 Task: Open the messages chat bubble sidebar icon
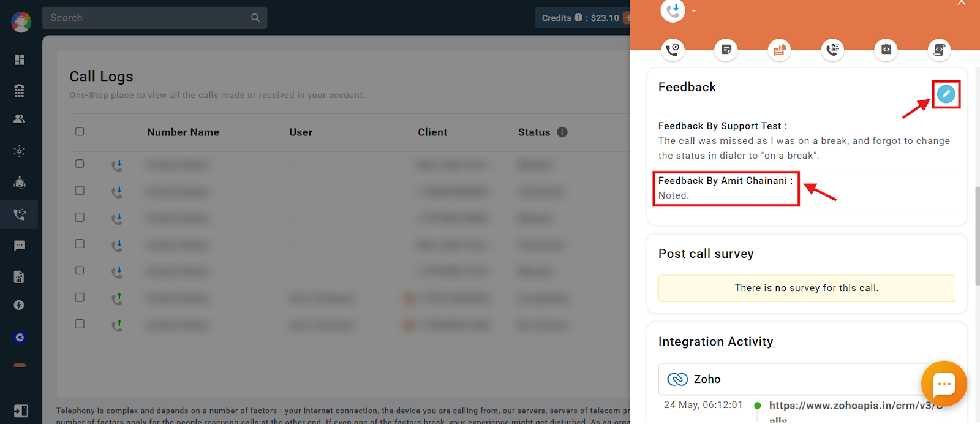[x=20, y=246]
